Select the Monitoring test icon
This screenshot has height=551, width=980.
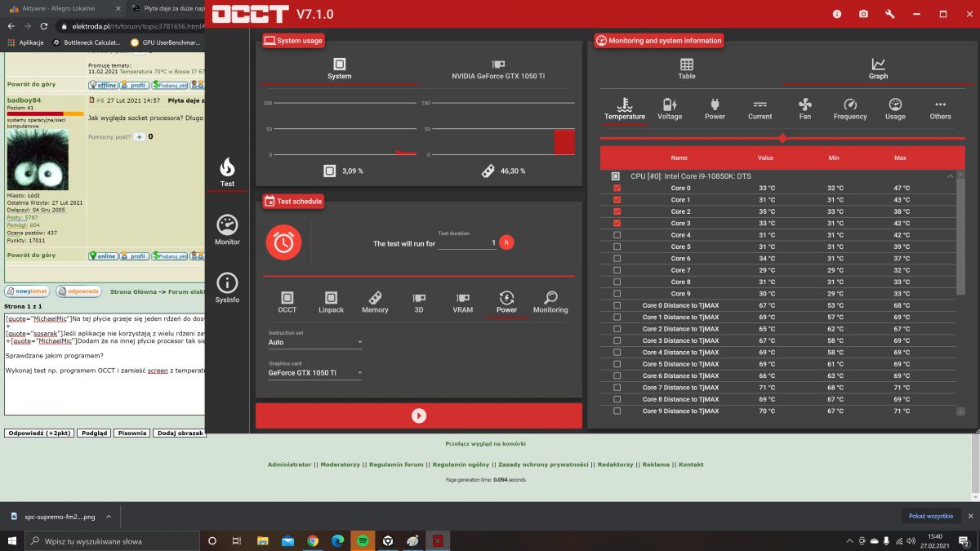pyautogui.click(x=550, y=301)
